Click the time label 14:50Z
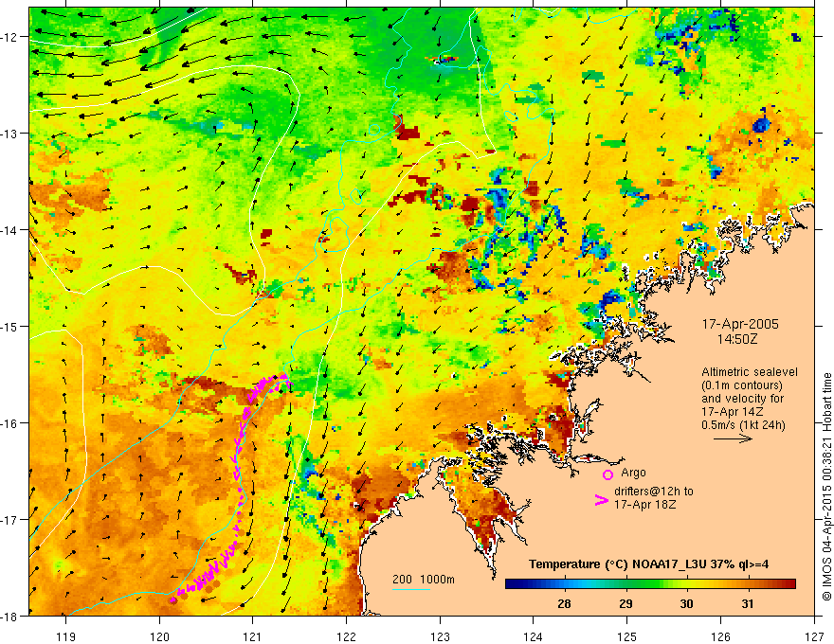Viewport: 834px width, 644px height. click(736, 338)
